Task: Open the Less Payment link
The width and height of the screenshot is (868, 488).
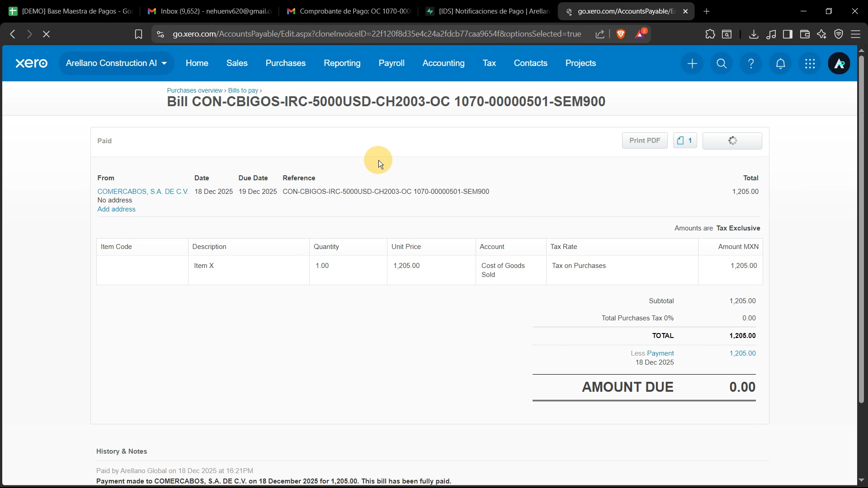Action: point(660,353)
